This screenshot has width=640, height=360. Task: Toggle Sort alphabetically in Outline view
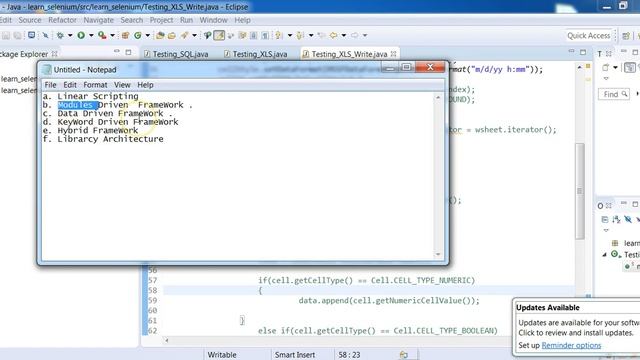(x=616, y=220)
